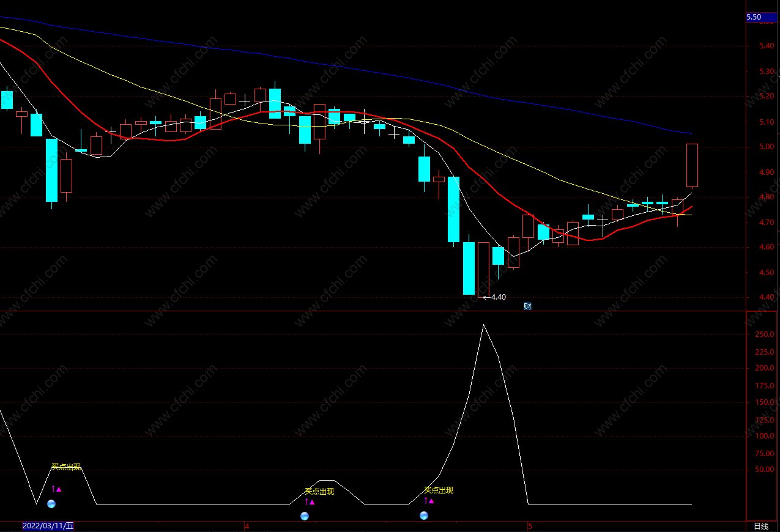Click the blue ball nearest the indicator spike

(x=424, y=515)
